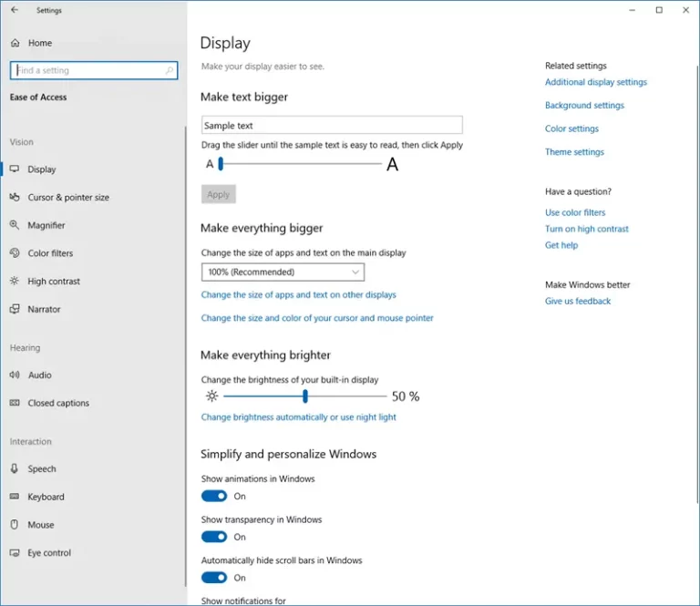This screenshot has height=606, width=700.
Task: Click the small A icon left of text slider
Action: 210,164
